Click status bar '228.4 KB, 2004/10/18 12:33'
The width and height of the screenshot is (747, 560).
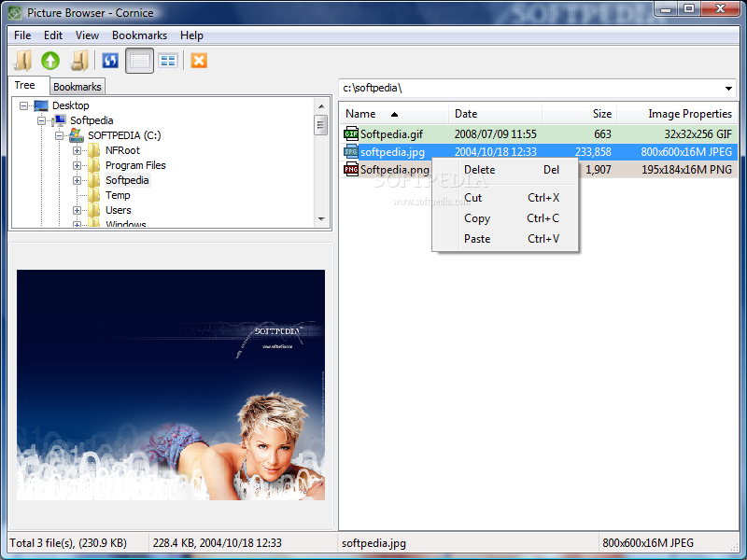pos(217,543)
